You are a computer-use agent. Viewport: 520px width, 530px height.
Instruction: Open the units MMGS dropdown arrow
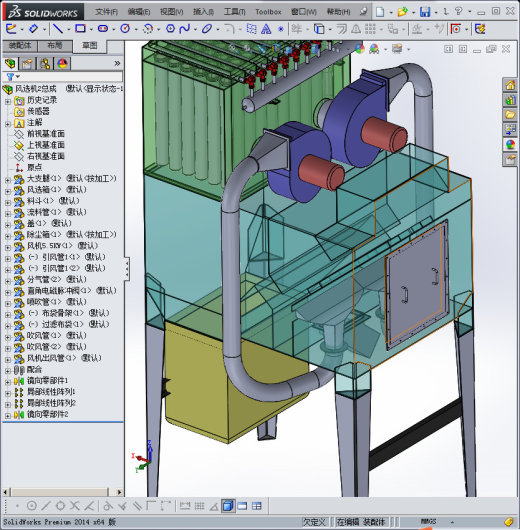pos(451,522)
